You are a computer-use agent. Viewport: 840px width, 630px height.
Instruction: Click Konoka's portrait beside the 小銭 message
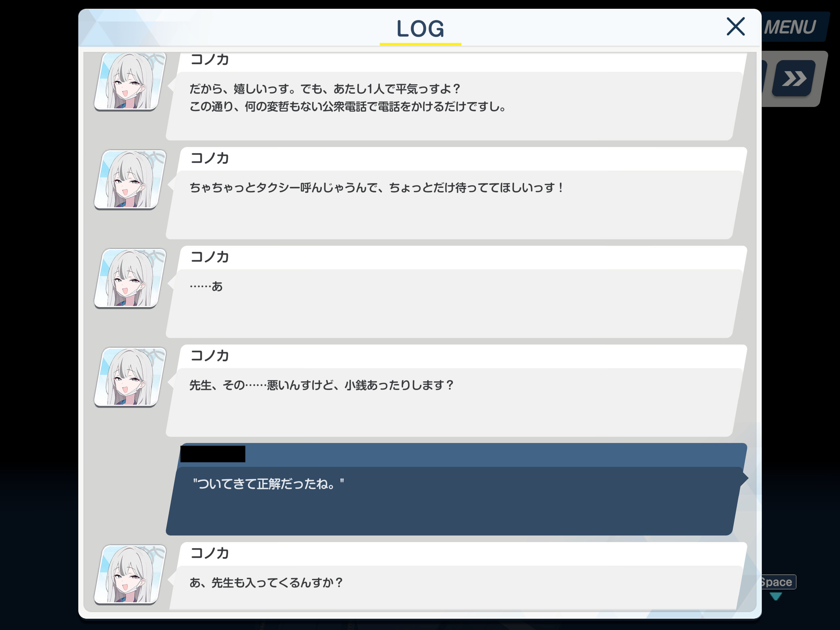(130, 377)
